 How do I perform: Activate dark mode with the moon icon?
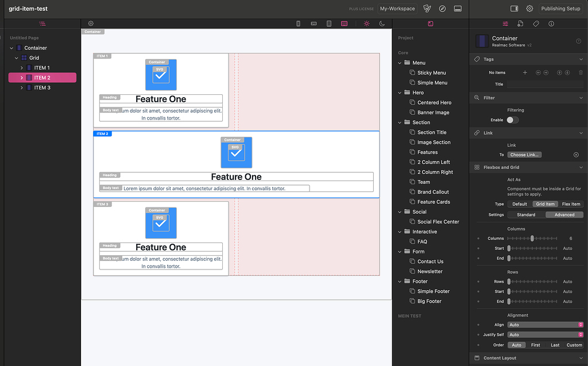(382, 24)
